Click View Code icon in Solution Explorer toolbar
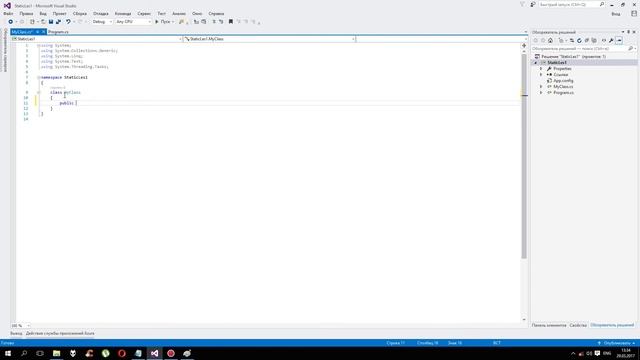The width and height of the screenshot is (640, 360). click(x=604, y=40)
